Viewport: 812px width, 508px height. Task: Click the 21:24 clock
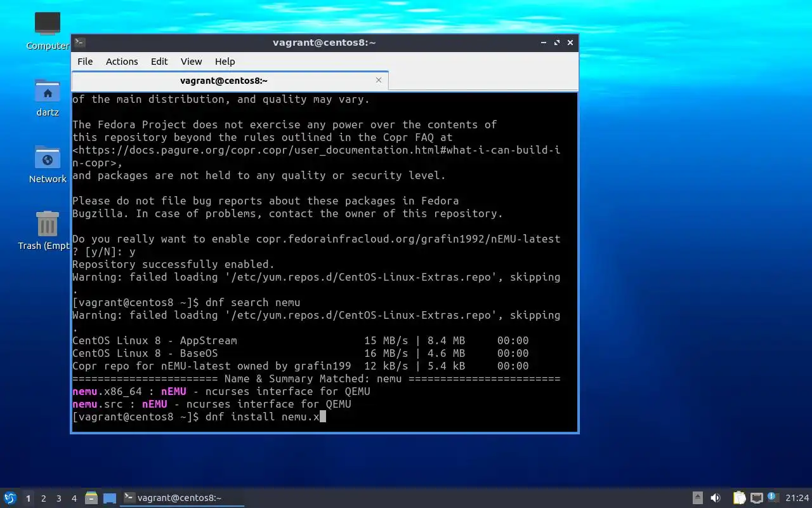coord(797,498)
